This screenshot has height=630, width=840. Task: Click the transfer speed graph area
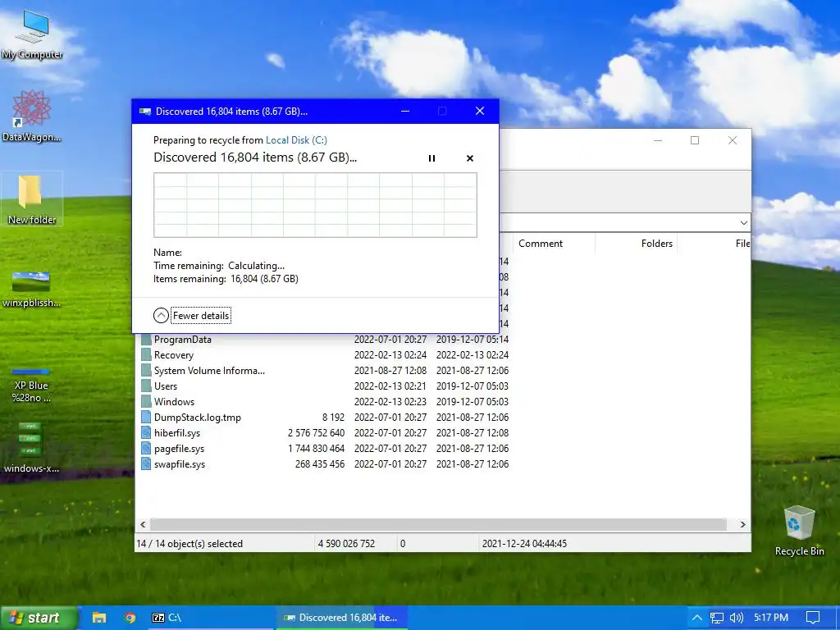tap(315, 204)
